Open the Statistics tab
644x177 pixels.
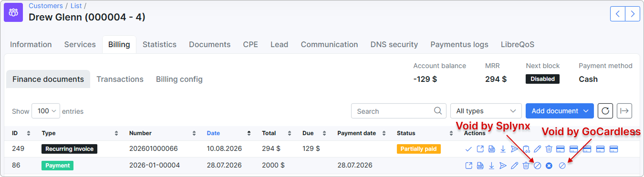159,44
